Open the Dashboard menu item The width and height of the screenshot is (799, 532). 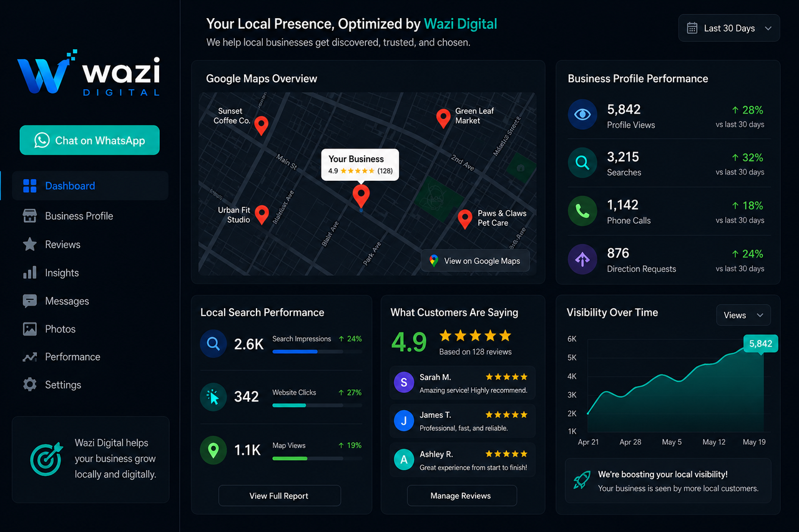(91, 186)
